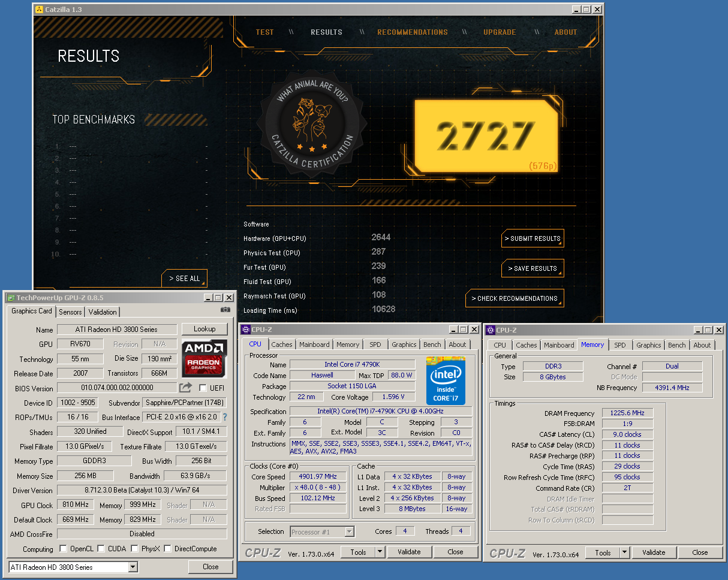728x580 pixels.
Task: Click the GPU-Z screenshot camera icon
Action: 225,310
